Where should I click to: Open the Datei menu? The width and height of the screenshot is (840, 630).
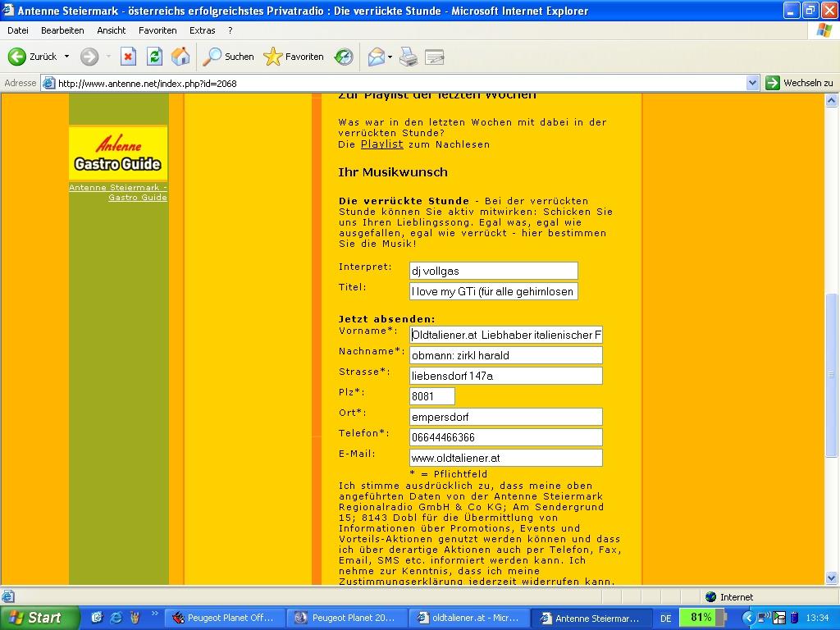(x=18, y=30)
